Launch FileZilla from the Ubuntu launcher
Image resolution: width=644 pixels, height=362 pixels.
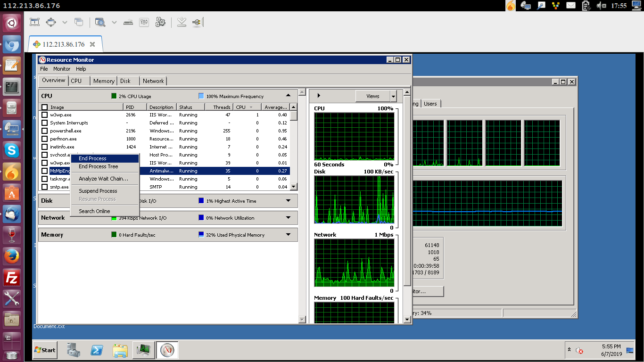12,278
